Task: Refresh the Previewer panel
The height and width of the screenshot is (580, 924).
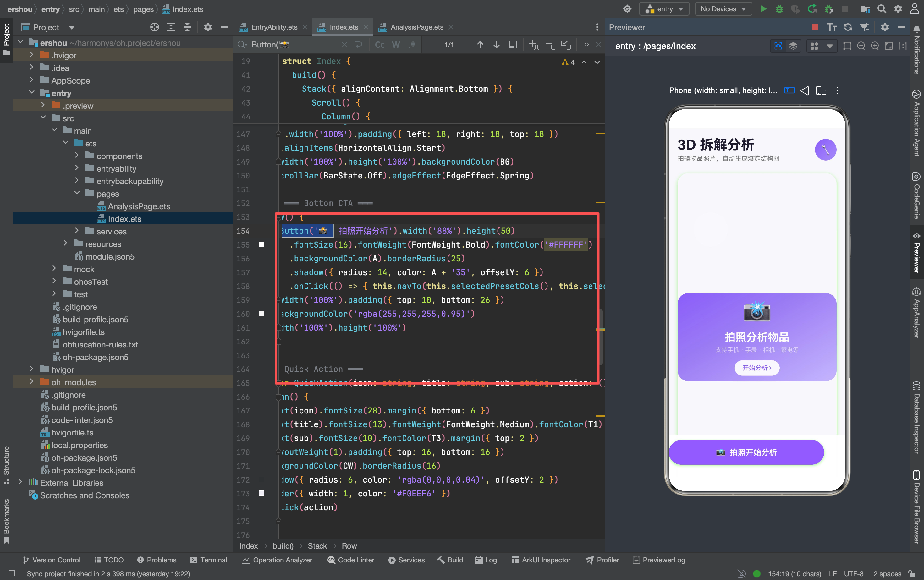Action: tap(848, 27)
